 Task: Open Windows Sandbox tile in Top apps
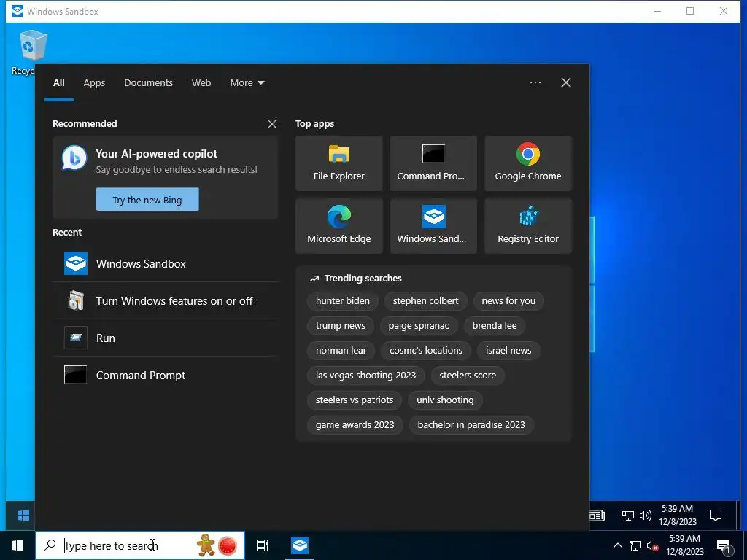433,226
